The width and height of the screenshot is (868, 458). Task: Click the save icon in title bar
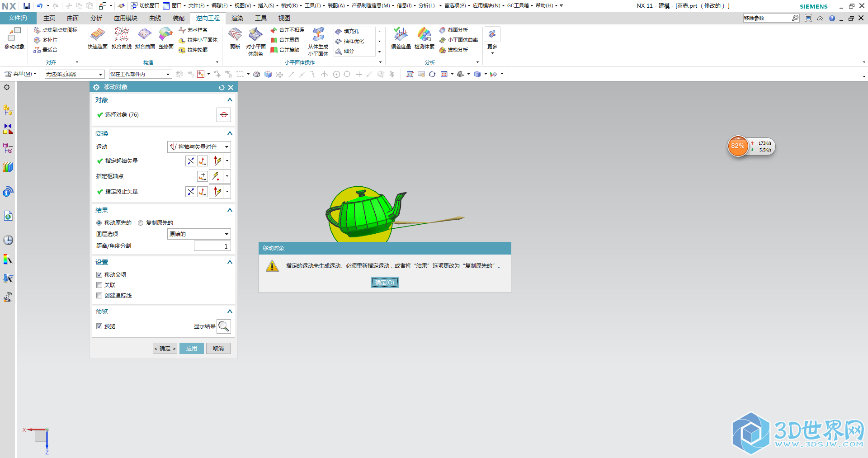[x=27, y=6]
